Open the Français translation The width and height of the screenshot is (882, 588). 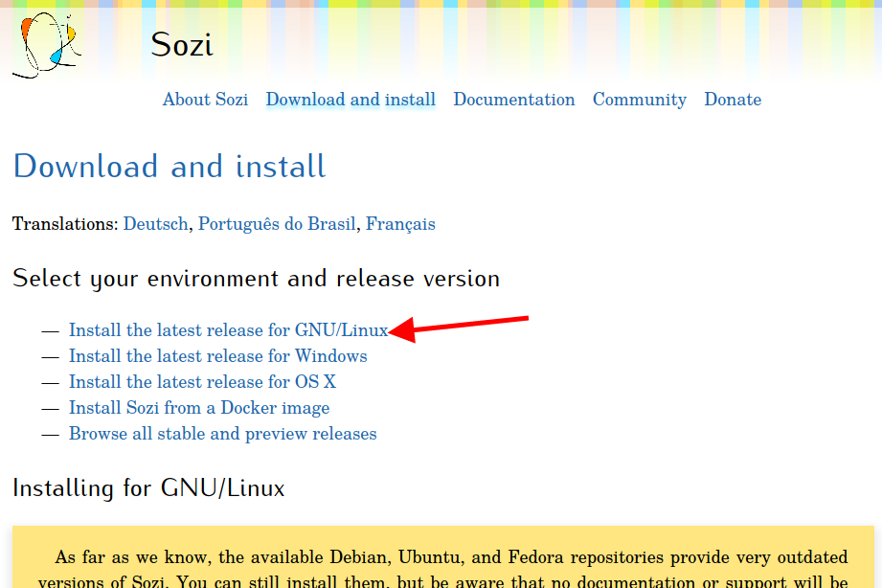(400, 224)
